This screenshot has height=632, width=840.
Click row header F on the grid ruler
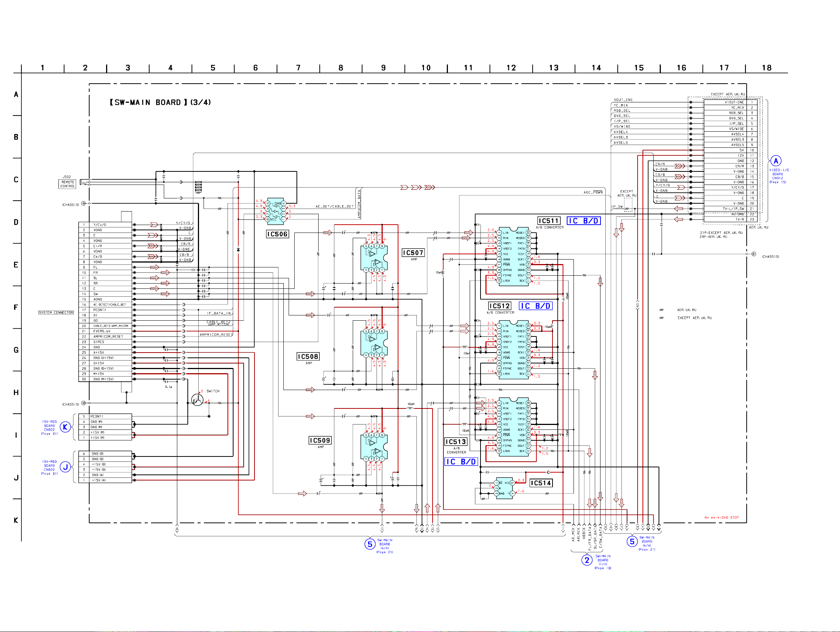pyautogui.click(x=16, y=307)
